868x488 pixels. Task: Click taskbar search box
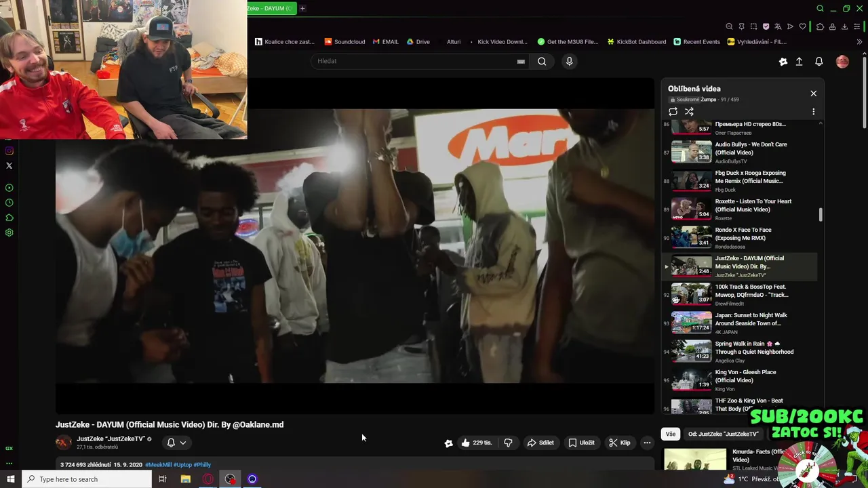point(86,479)
